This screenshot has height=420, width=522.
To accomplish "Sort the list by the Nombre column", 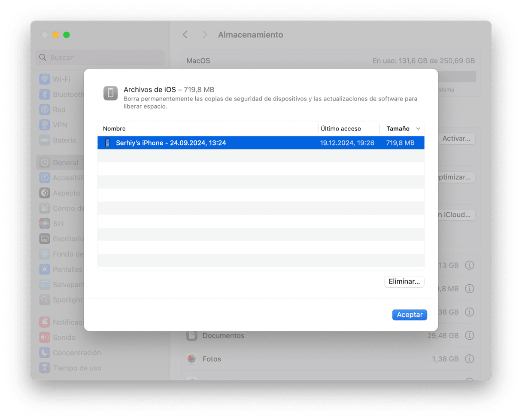I will pyautogui.click(x=115, y=129).
